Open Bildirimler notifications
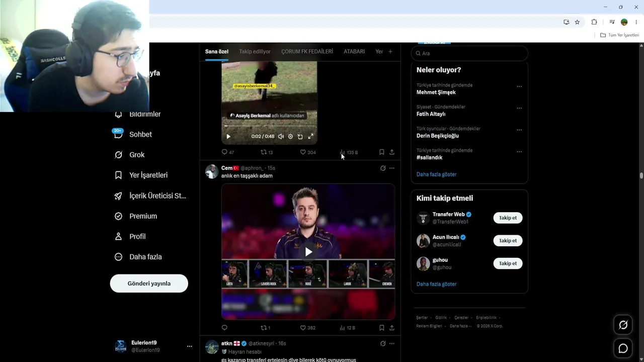This screenshot has height=362, width=644. (x=138, y=114)
